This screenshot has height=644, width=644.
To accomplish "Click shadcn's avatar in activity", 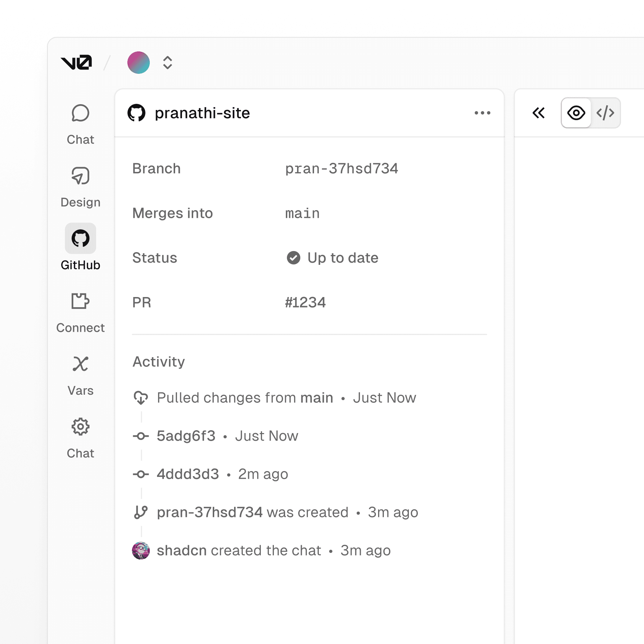I will click(141, 550).
